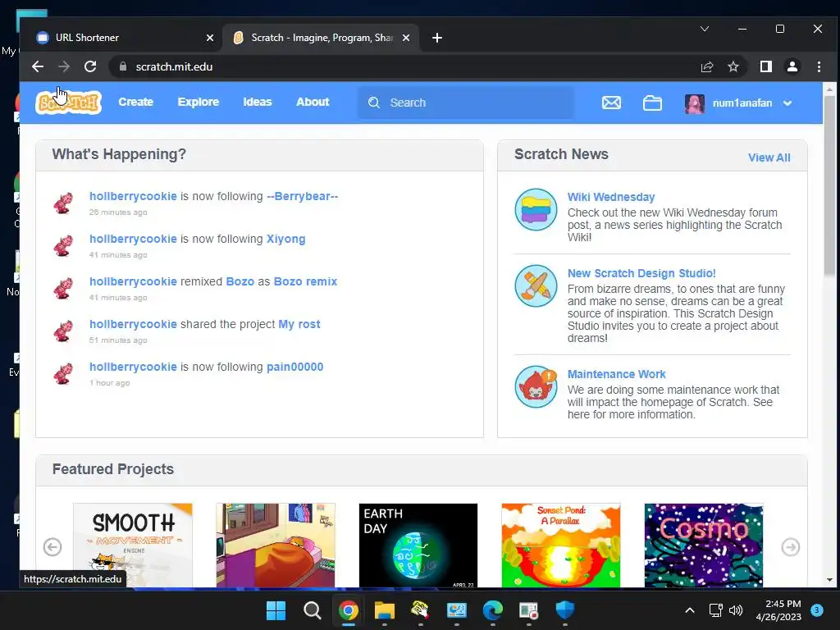The width and height of the screenshot is (840, 630).
Task: Go back with the browser back arrow
Action: 38,66
